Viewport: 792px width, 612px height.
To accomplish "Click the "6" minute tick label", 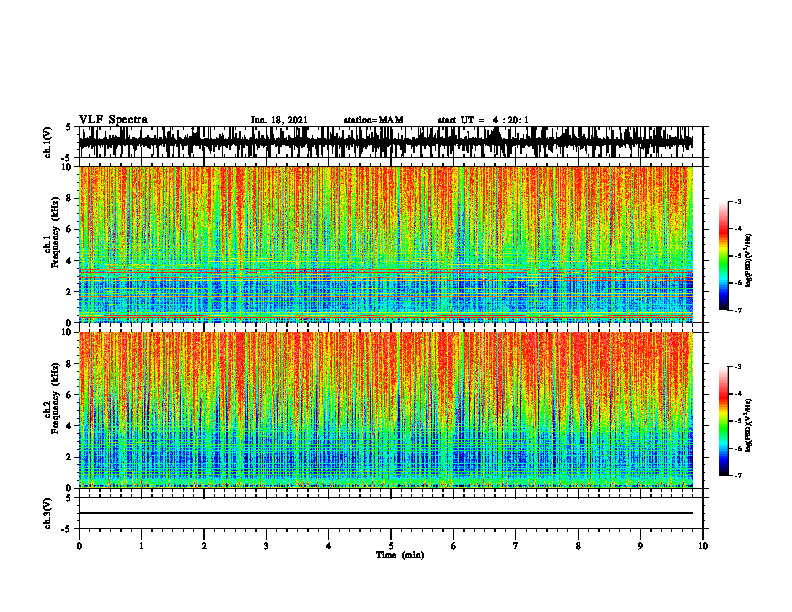I will (x=454, y=546).
